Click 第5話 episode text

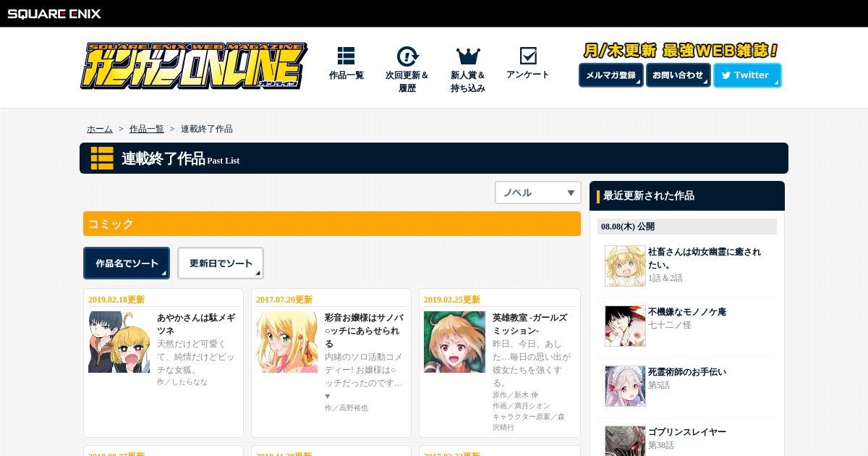tap(659, 385)
